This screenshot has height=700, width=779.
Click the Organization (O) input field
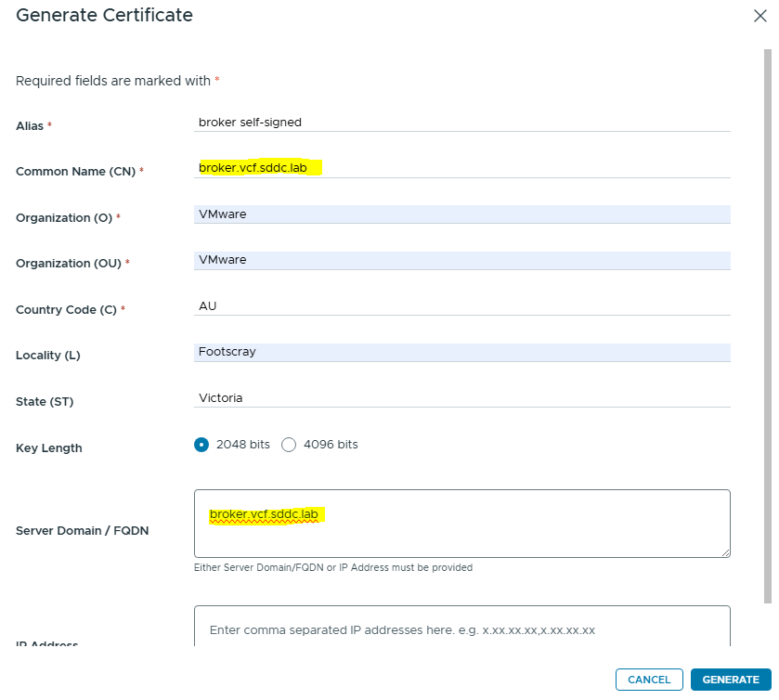[461, 214]
